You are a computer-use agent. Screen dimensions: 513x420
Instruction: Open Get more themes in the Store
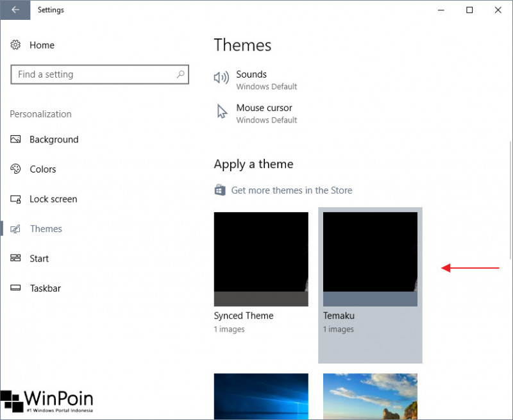coord(292,190)
